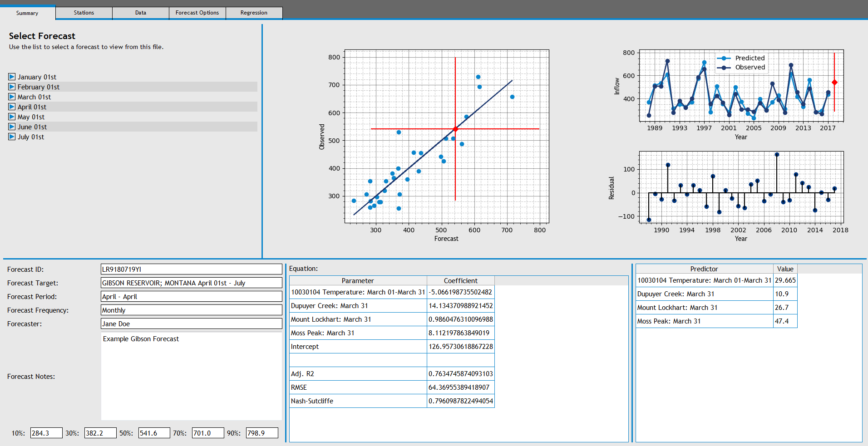Select the Temperature coefficient -5.066198735502482 cell
This screenshot has height=446, width=868.
coord(461,292)
